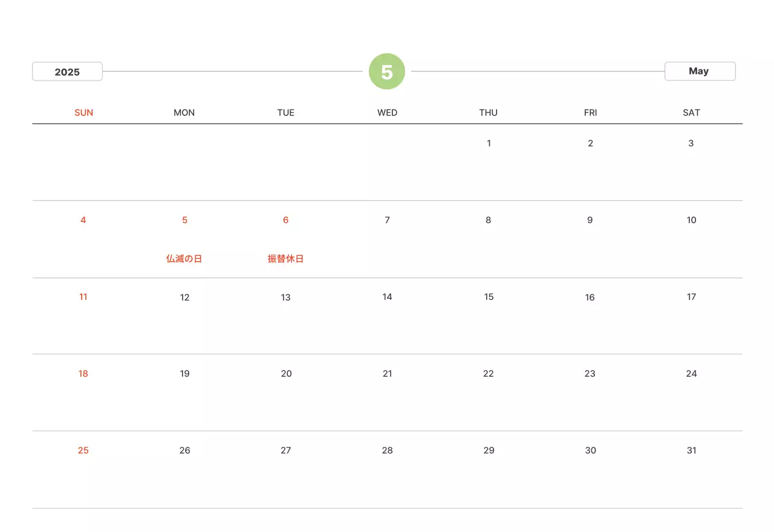Select Sunday the 18th

[83, 374]
